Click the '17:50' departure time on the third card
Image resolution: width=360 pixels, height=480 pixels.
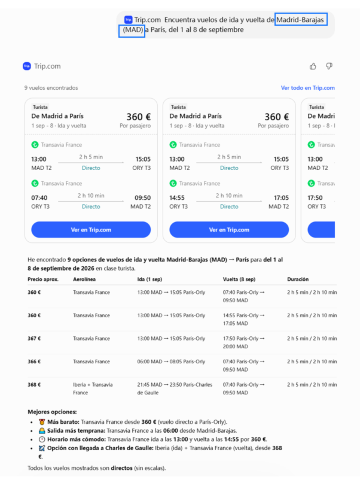(x=315, y=198)
